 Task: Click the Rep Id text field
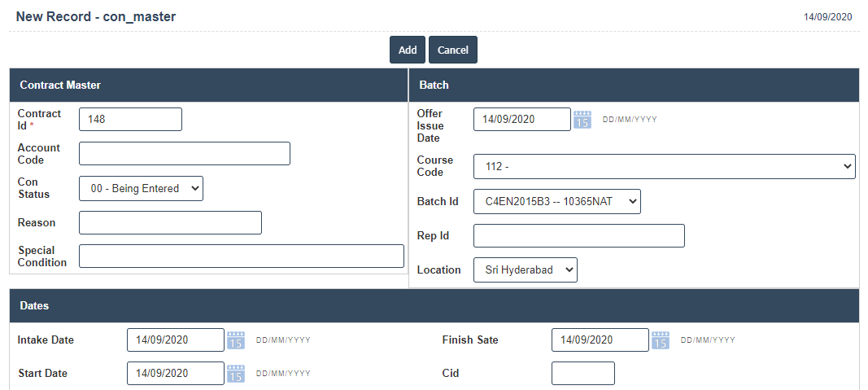[x=578, y=236]
